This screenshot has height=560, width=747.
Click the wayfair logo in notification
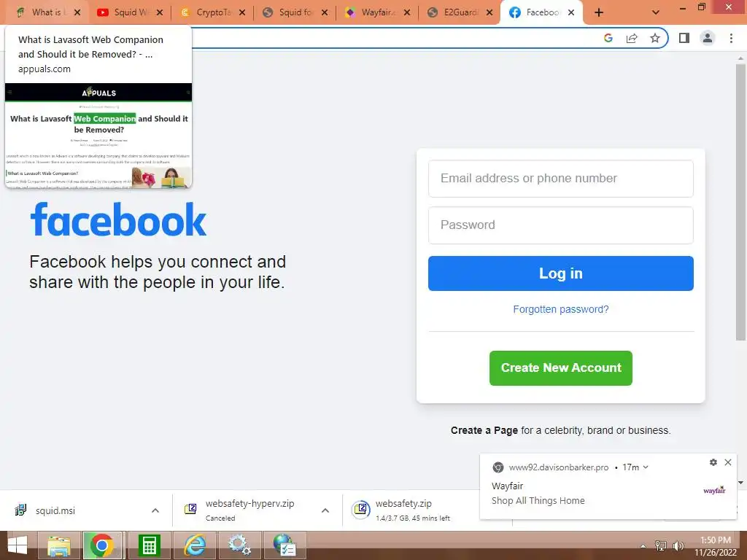tap(714, 491)
